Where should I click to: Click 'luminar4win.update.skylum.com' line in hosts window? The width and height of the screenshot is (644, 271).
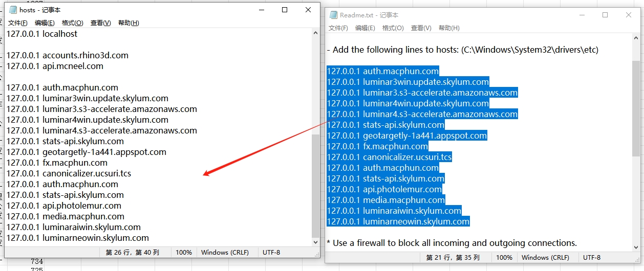click(88, 120)
